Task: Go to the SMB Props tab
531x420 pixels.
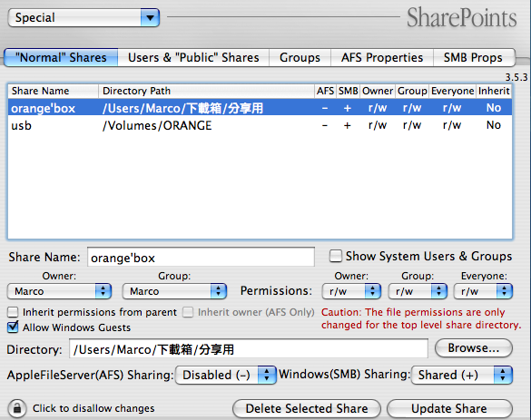Action: (474, 57)
